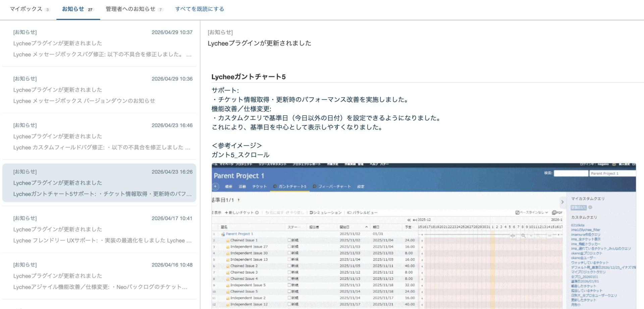Click the date 2026/04/23 16:26

(172, 172)
